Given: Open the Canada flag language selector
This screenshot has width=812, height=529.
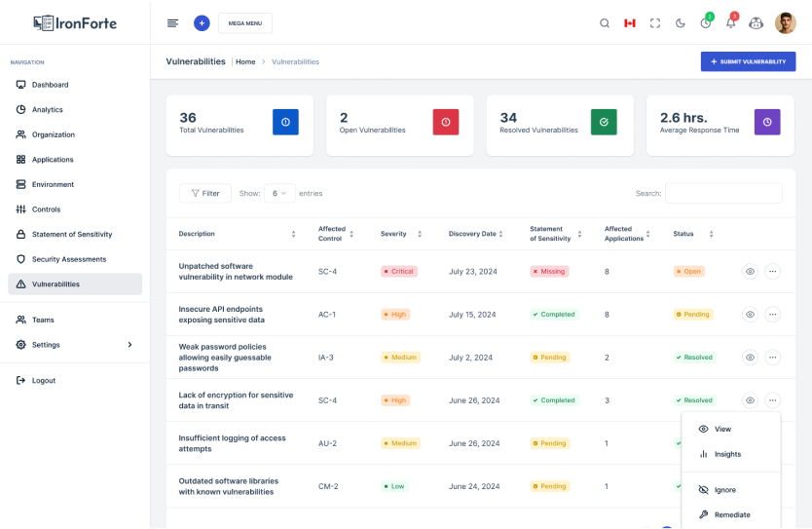Looking at the screenshot, I should click(630, 23).
